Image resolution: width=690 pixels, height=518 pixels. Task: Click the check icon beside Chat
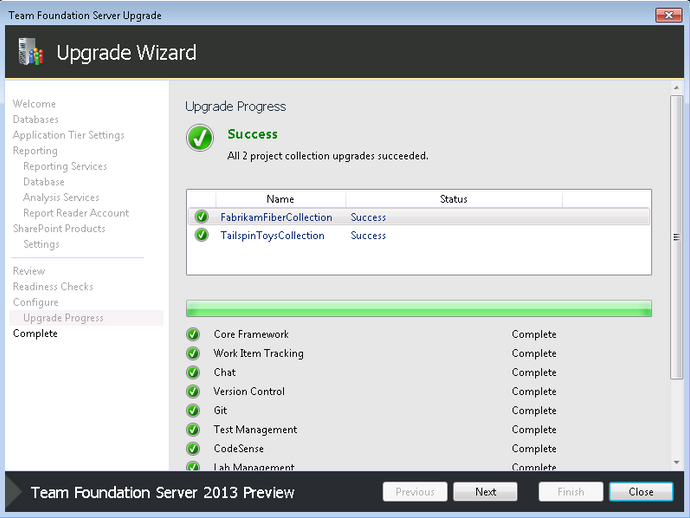click(193, 372)
